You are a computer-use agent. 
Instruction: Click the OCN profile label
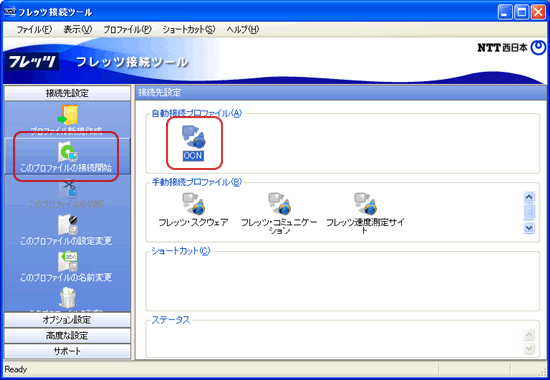[x=193, y=156]
